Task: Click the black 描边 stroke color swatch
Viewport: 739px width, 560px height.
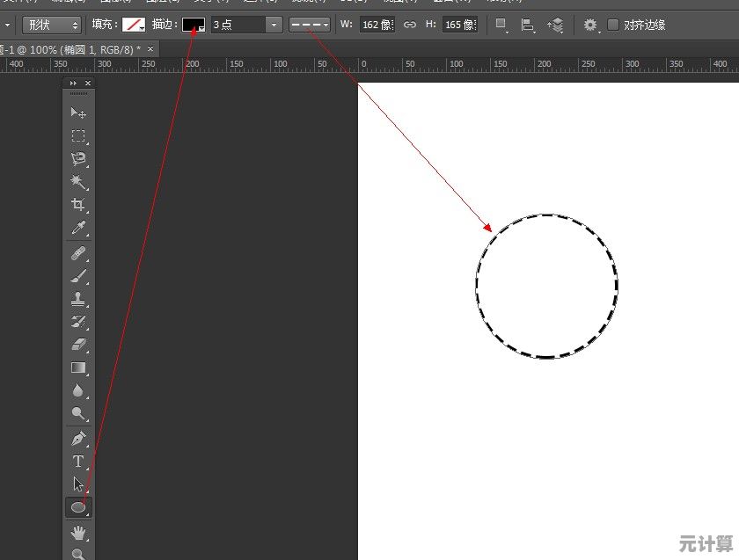Action: point(194,25)
